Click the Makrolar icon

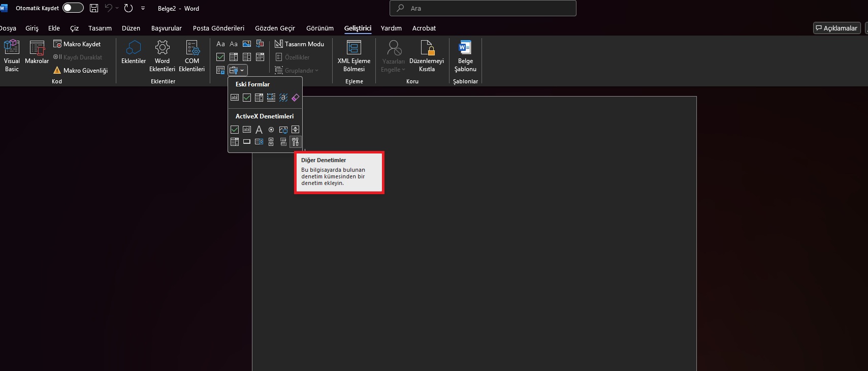pos(37,53)
